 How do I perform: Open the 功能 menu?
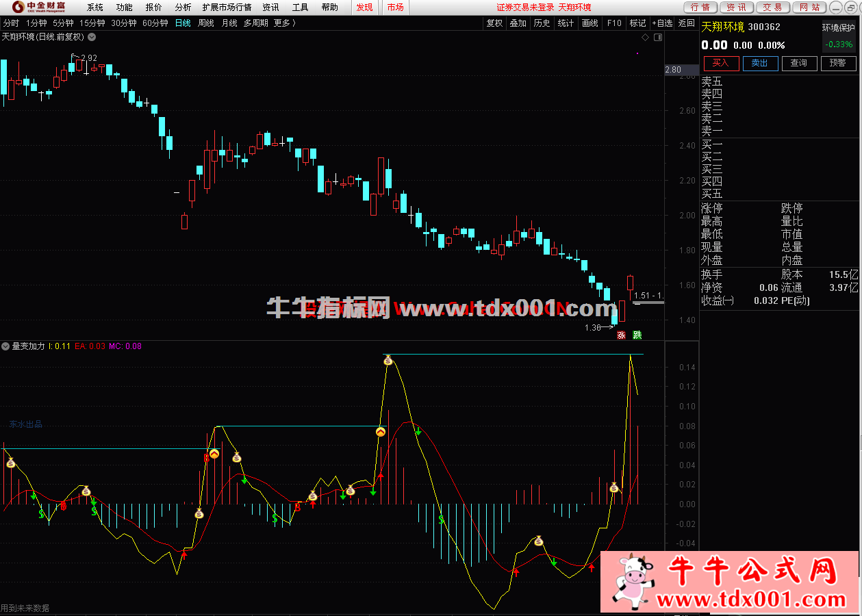pyautogui.click(x=124, y=8)
